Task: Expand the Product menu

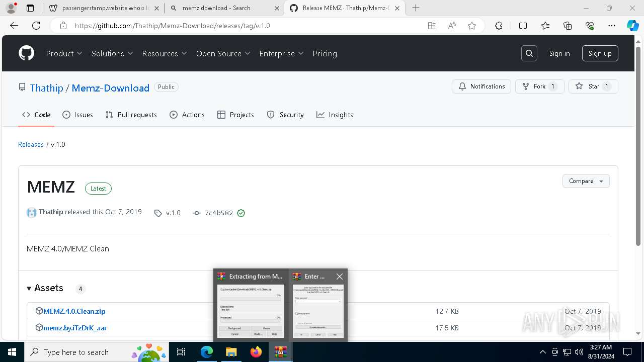Action: click(64, 53)
